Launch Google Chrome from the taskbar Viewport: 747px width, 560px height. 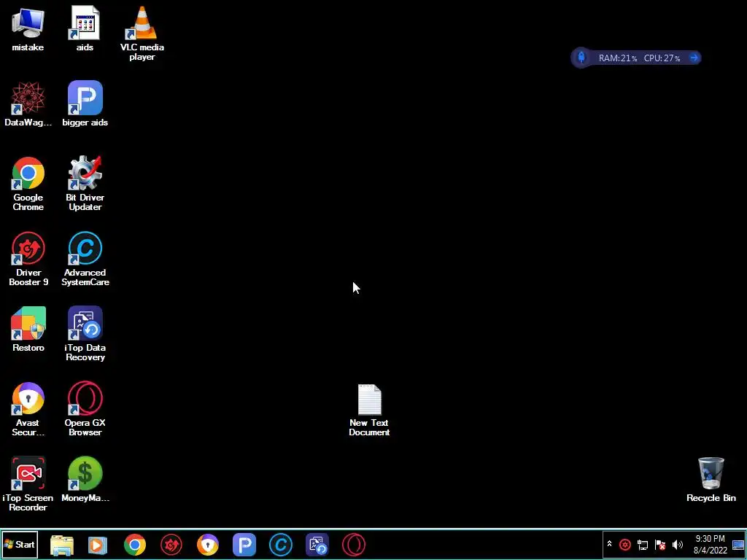click(x=135, y=545)
